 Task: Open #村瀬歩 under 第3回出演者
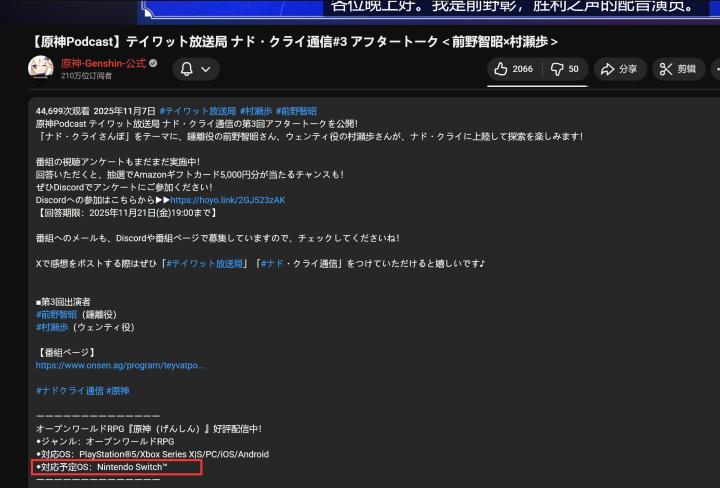point(52,327)
